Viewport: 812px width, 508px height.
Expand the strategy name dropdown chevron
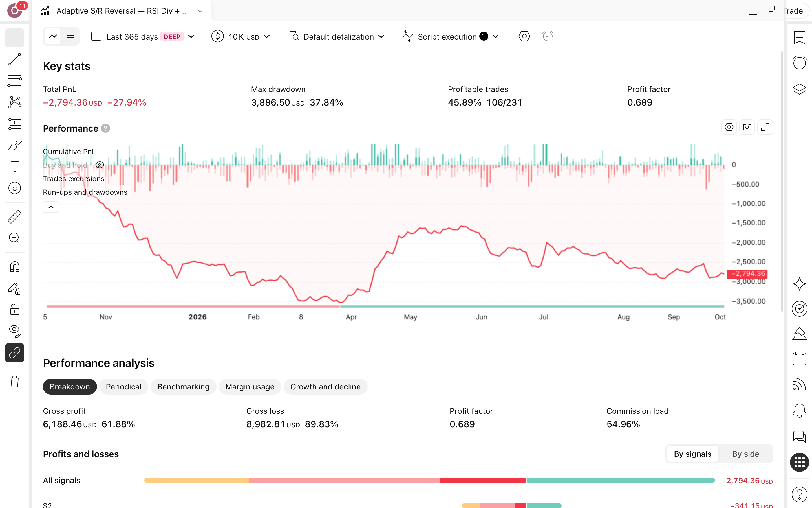pos(200,11)
